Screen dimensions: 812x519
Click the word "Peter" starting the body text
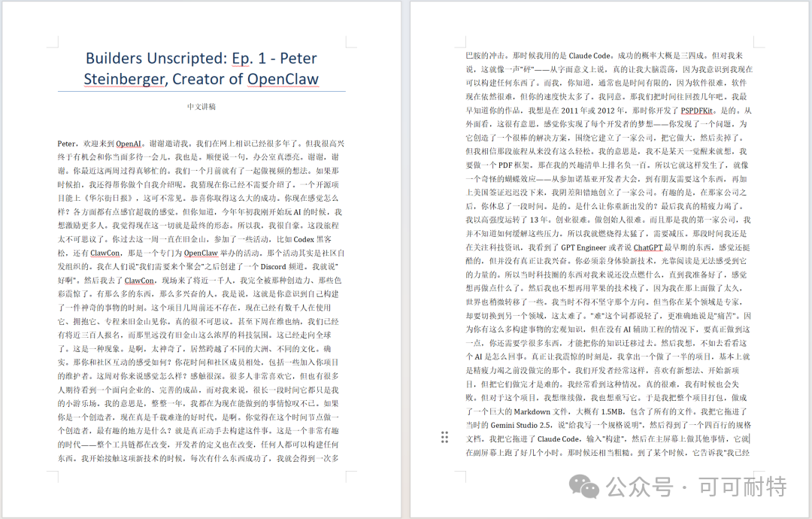click(x=66, y=144)
